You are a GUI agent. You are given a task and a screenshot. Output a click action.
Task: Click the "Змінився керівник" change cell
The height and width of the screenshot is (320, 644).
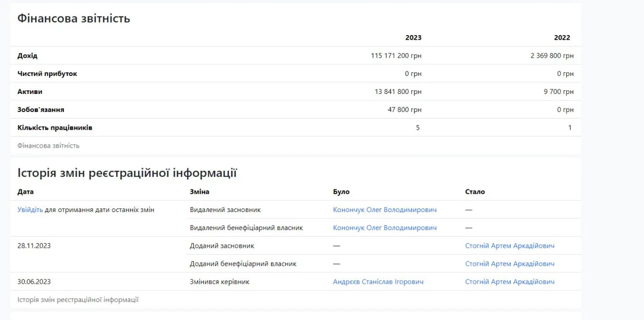220,282
